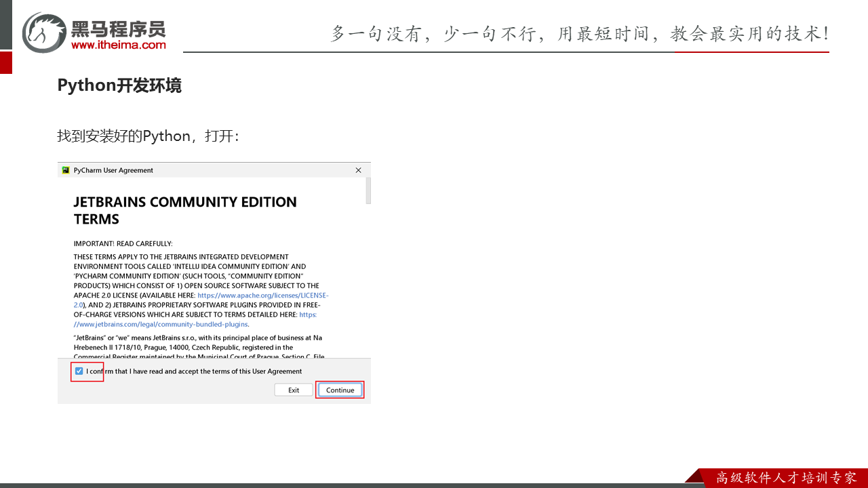The image size is (868, 488).
Task: Click the paragraph starting with "JetBrains" or "we"
Action: [x=197, y=346]
